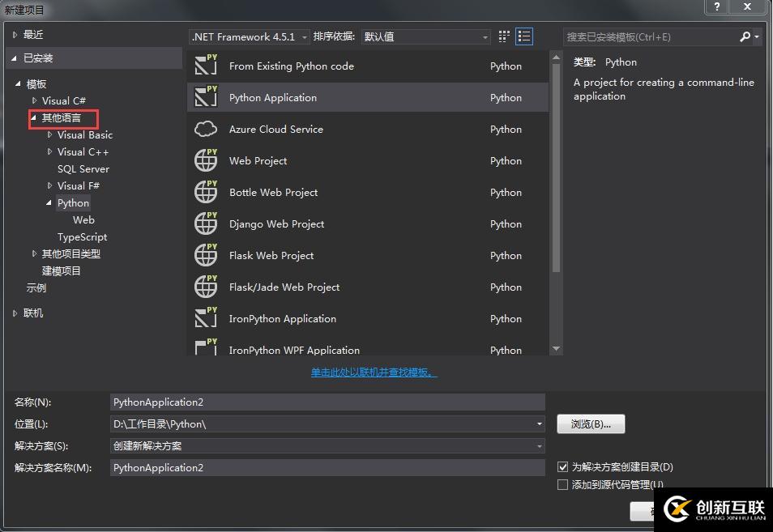Select TypeScript in the template tree
This screenshot has height=532, width=773.
[83, 237]
